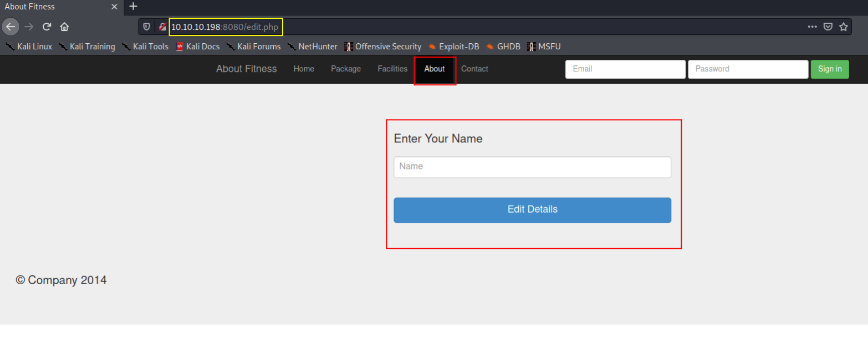868x354 pixels.
Task: Open NetHunter bookmark
Action: click(313, 47)
